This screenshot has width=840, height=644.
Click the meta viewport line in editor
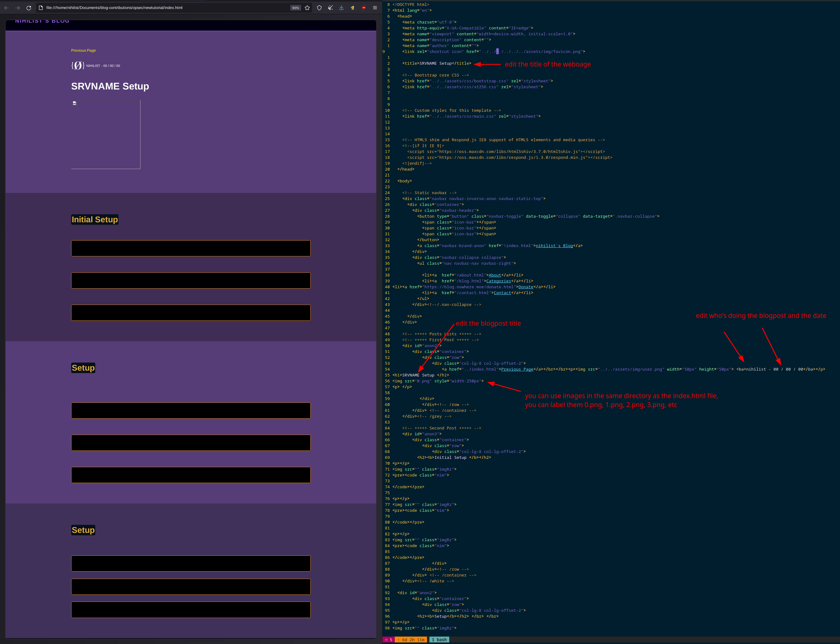point(489,34)
